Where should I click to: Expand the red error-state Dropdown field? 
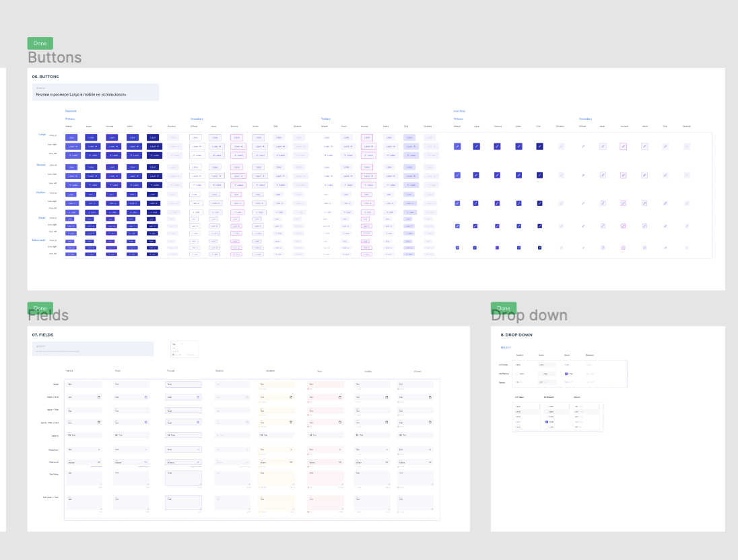325,450
